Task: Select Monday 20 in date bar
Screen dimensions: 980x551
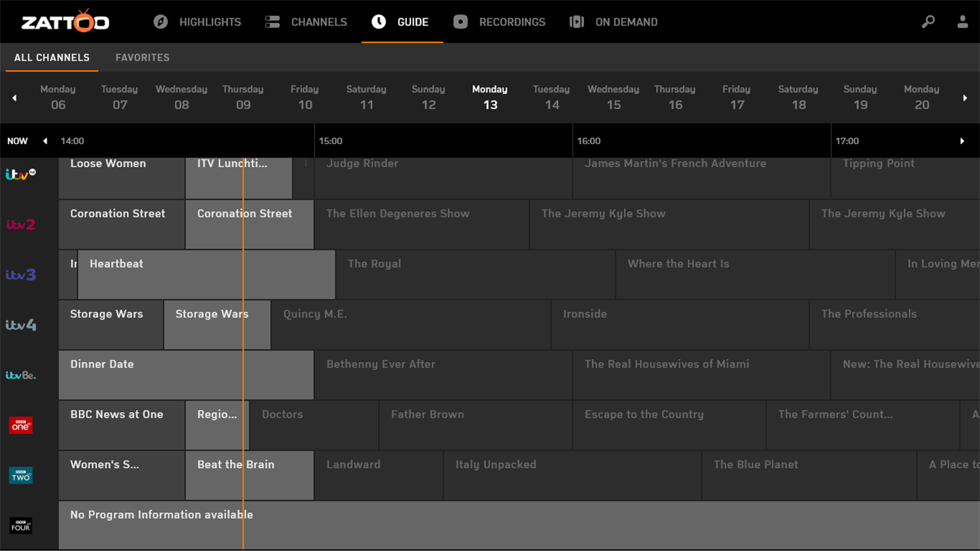Action: click(x=921, y=98)
